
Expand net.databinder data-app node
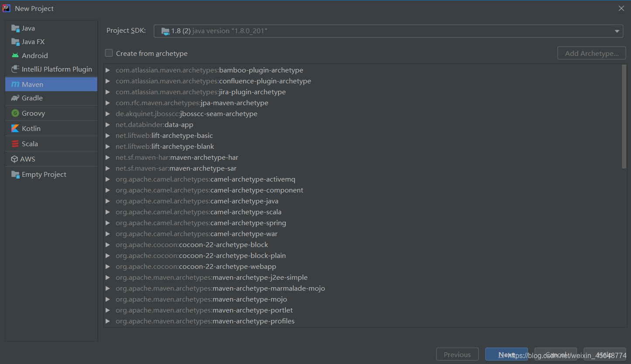pos(108,125)
